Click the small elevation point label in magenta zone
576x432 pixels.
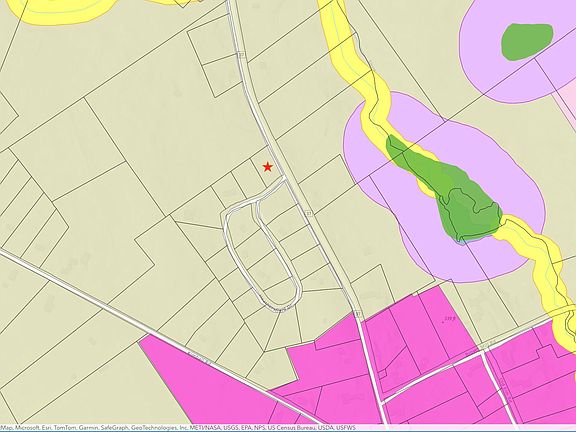449,319
